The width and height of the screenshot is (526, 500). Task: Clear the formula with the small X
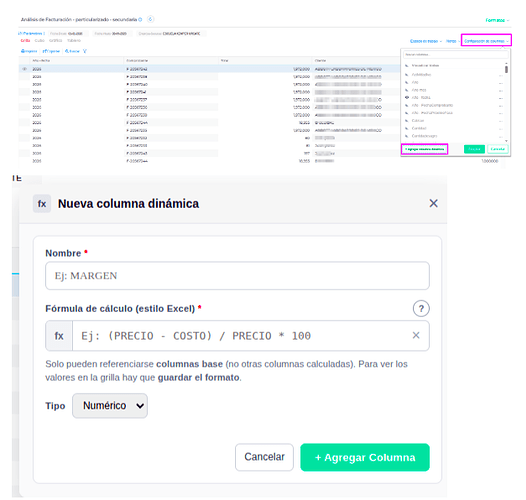click(x=416, y=335)
